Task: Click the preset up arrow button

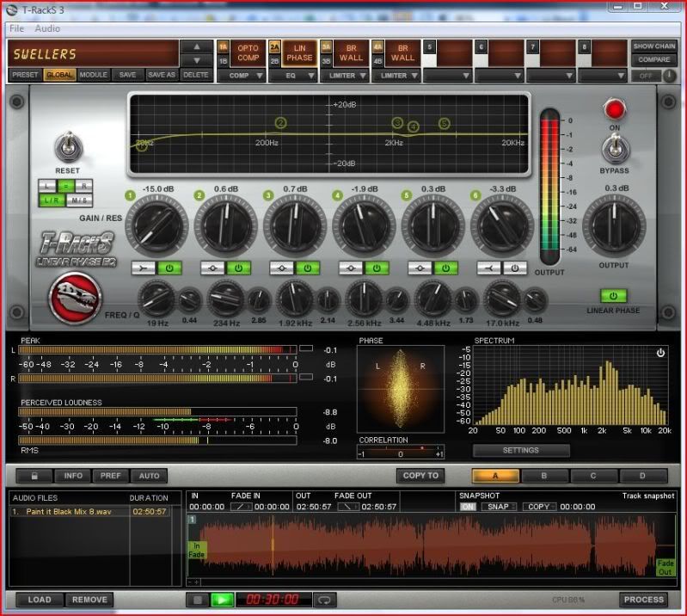Action: tap(197, 46)
